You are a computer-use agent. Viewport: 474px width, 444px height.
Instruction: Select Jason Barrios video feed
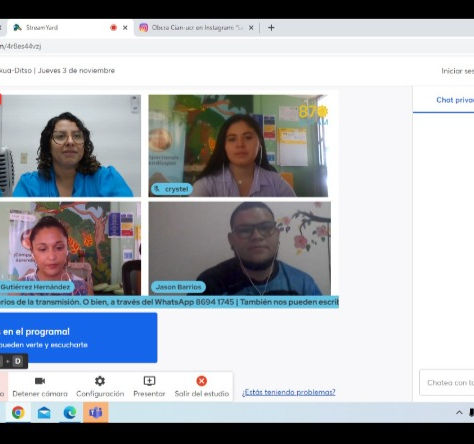[x=240, y=248]
